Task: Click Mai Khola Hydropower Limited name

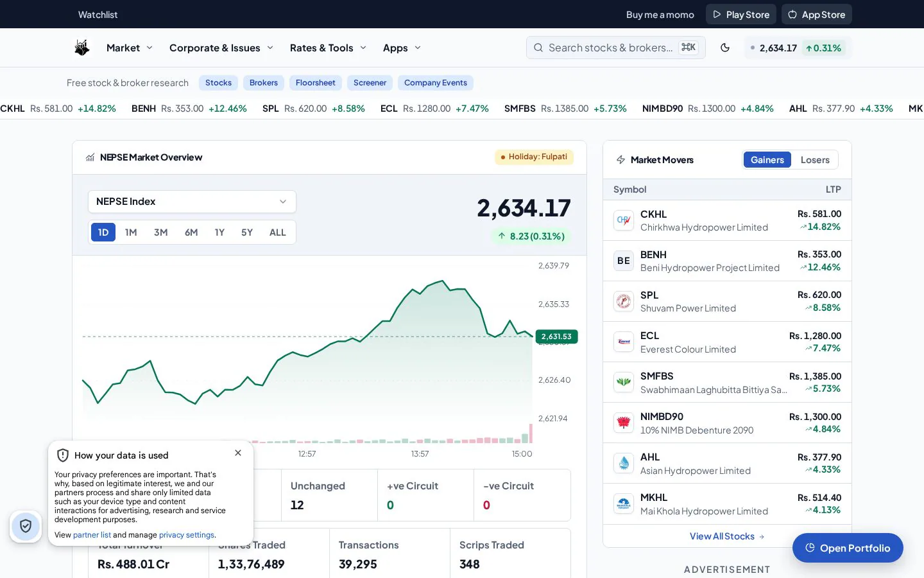Action: [704, 511]
